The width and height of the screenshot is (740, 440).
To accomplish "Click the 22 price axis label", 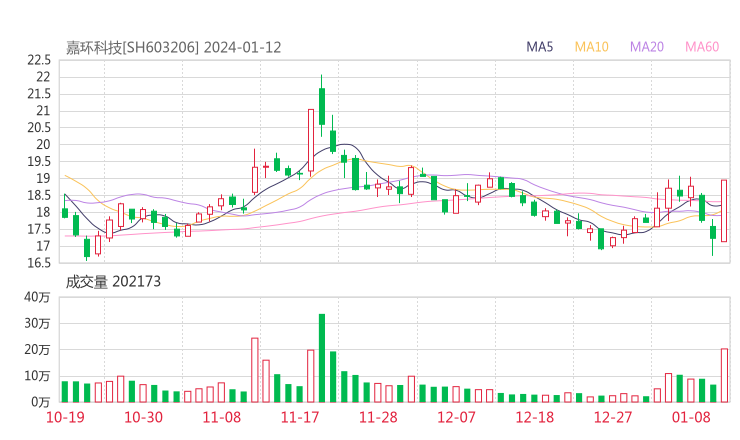I will click(x=43, y=77).
